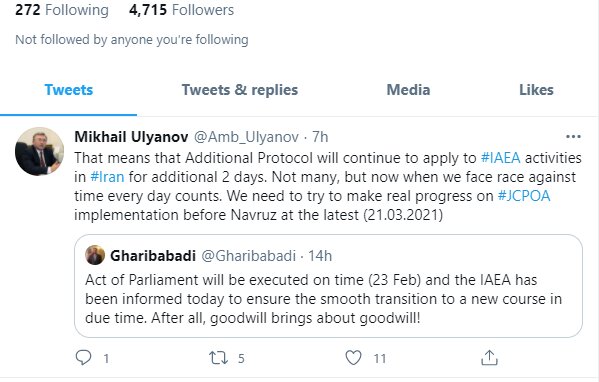Switch to the Tweets & replies tab
Screen dimensions: 599x382
(x=240, y=90)
